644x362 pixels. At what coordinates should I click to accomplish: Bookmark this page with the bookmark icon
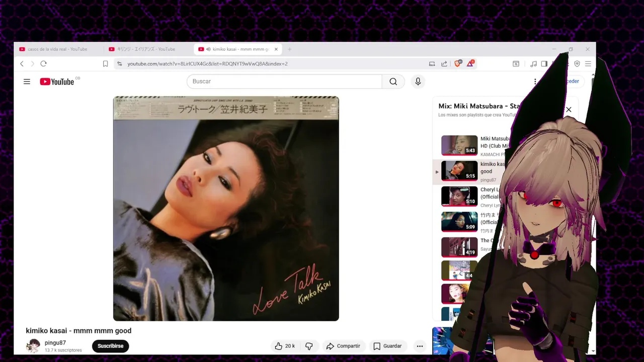pos(105,64)
